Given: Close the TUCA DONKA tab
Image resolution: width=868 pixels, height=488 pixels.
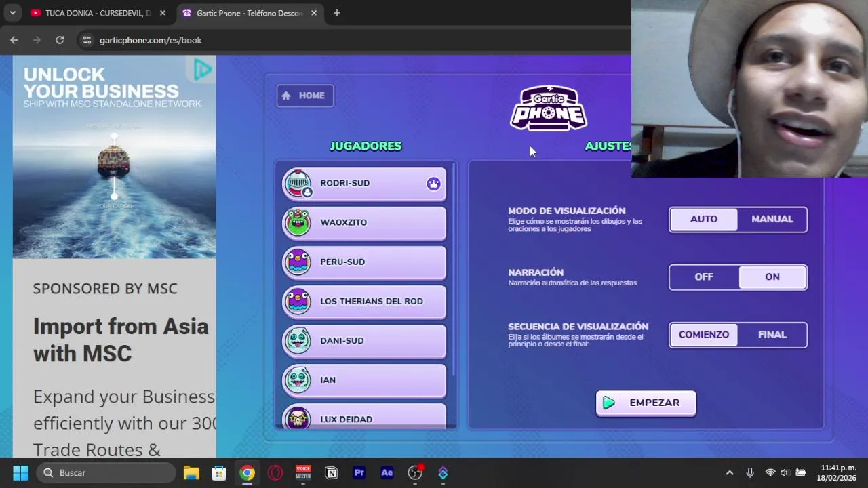Looking at the screenshot, I should point(162,13).
